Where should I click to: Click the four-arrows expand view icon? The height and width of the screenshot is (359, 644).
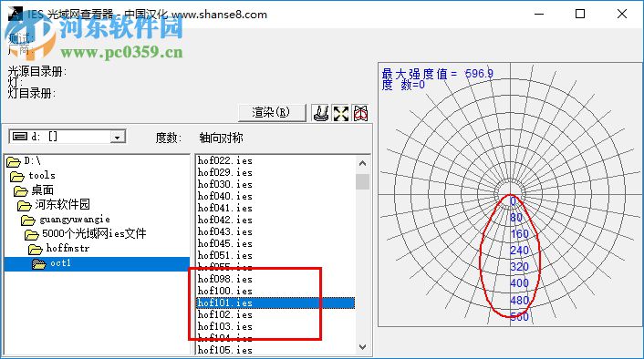coord(341,113)
